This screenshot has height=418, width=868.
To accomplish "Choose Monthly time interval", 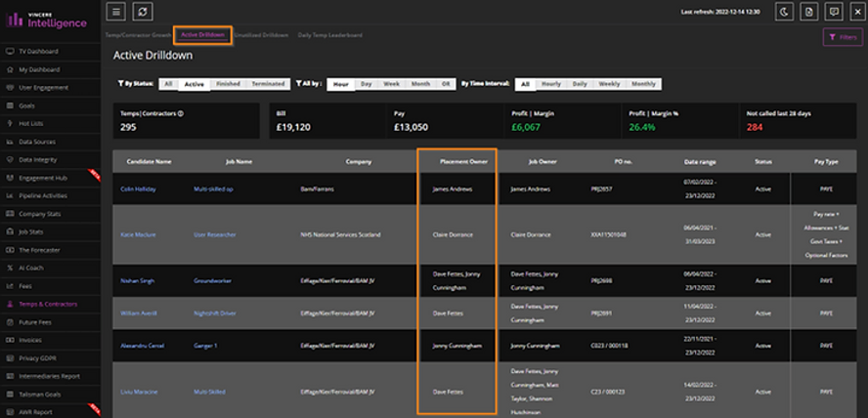I will coord(642,84).
